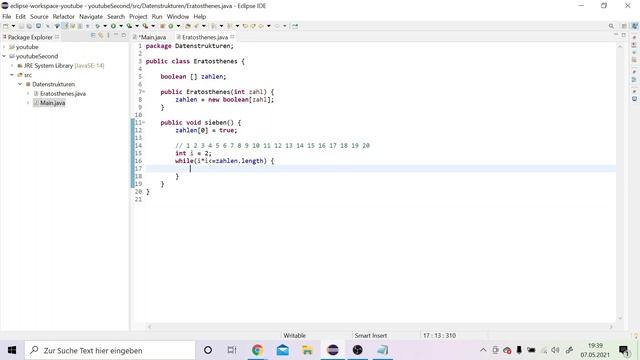Click the Writable status bar field
This screenshot has height=360, width=640.
(x=294, y=336)
